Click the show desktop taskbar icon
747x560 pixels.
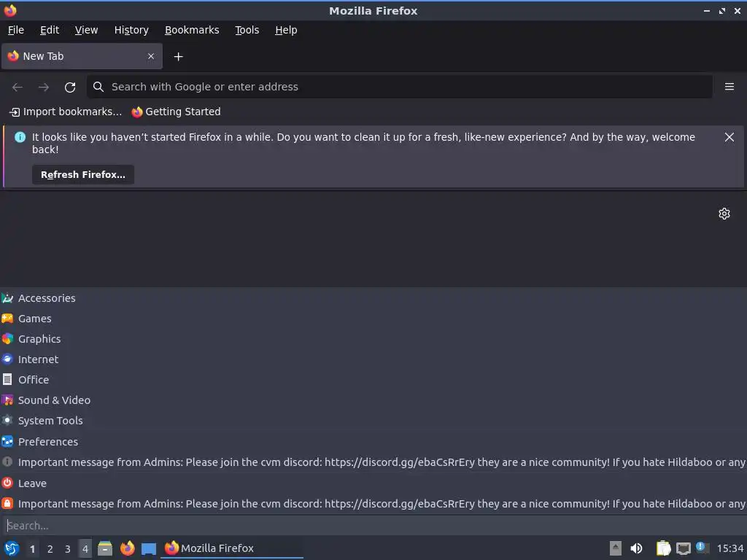point(149,548)
